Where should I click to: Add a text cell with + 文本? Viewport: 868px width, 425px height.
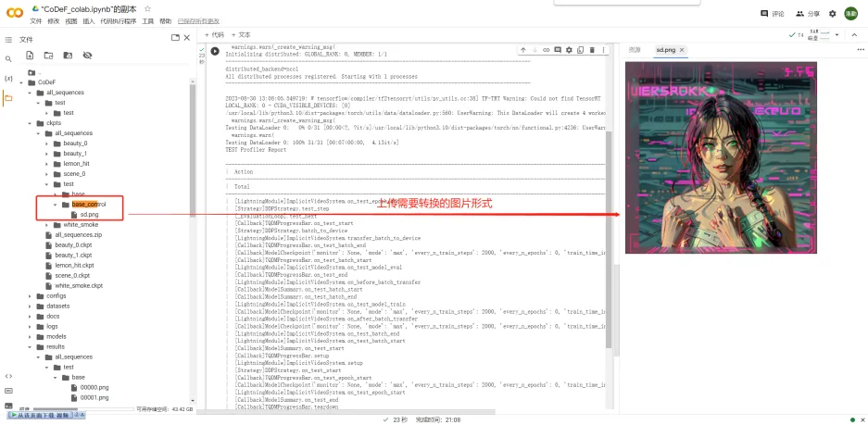(241, 34)
